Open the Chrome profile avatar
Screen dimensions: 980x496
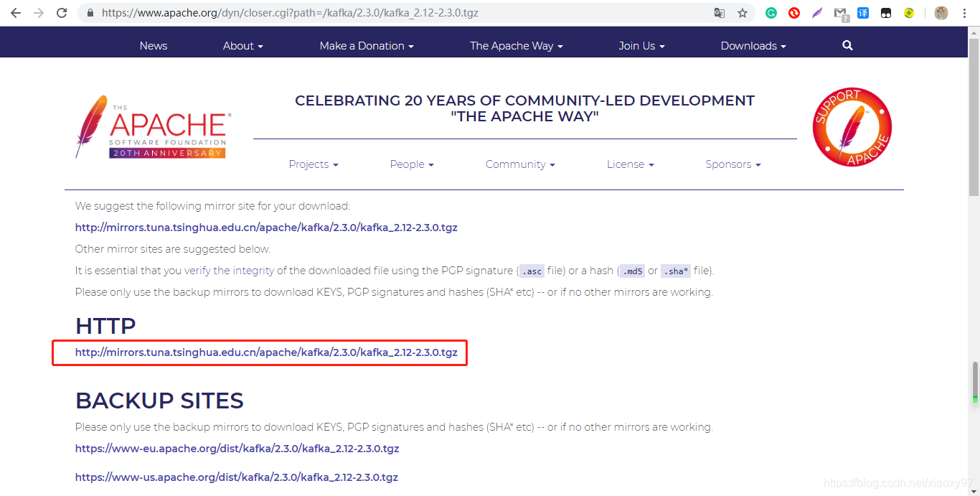point(941,13)
